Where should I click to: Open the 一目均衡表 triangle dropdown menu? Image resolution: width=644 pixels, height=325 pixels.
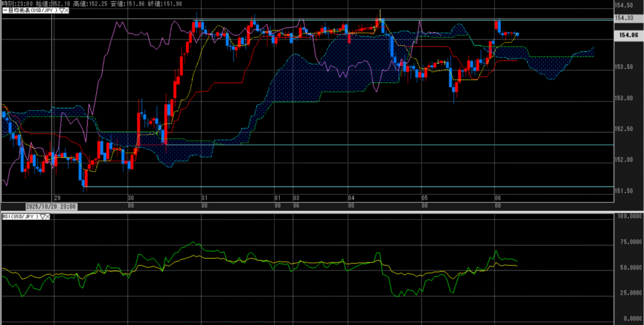[x=60, y=11]
